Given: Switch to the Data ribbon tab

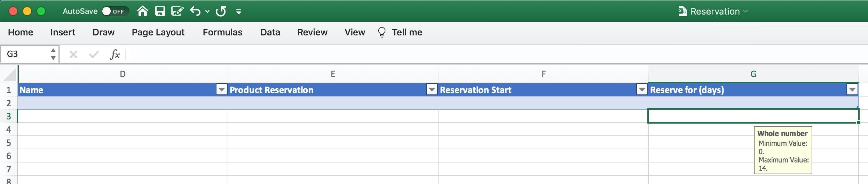Looking at the screenshot, I should tap(270, 32).
